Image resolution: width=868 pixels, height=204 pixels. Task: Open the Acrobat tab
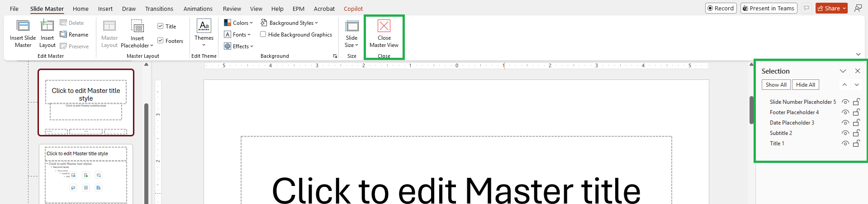[x=324, y=9]
